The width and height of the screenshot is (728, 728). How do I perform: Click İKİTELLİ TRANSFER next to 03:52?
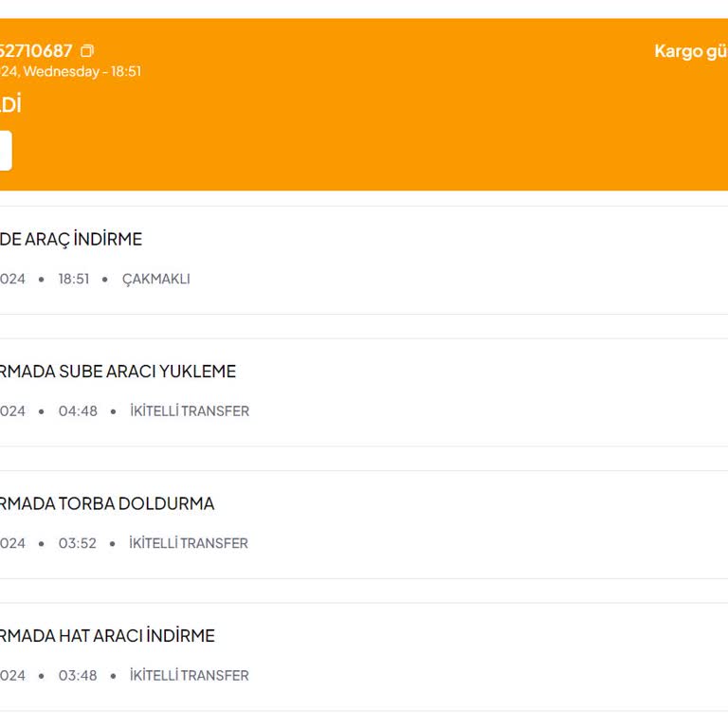[x=189, y=543]
